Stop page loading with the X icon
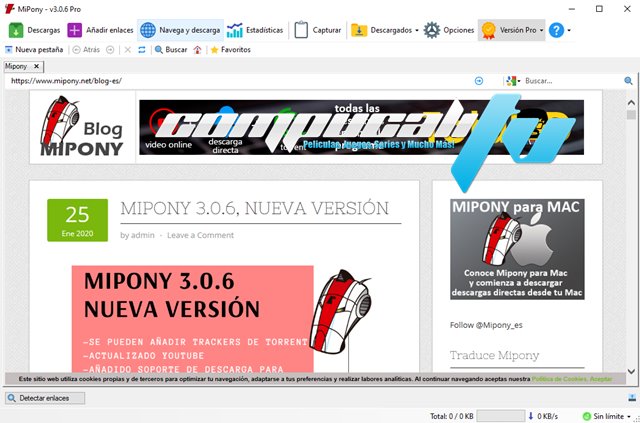 [128, 50]
